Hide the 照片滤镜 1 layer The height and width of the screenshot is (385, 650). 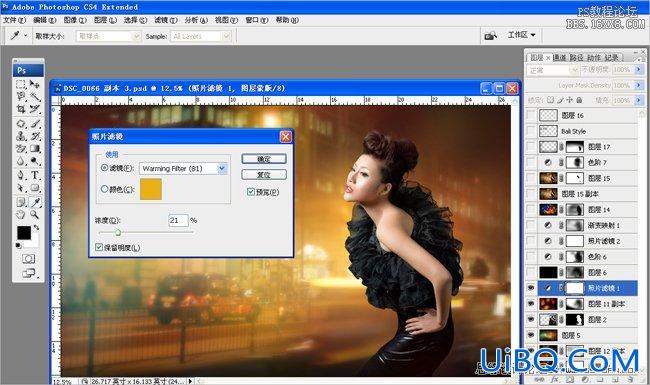tap(531, 288)
